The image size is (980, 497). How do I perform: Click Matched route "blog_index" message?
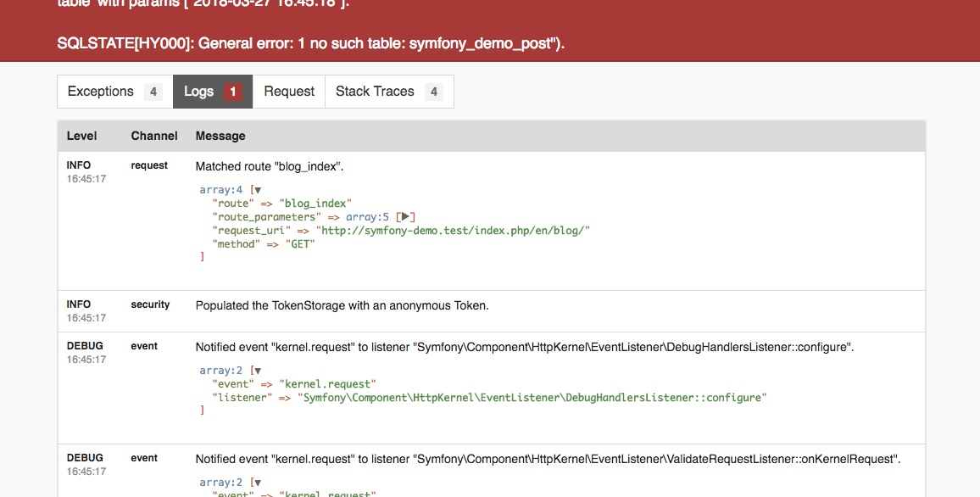(270, 166)
